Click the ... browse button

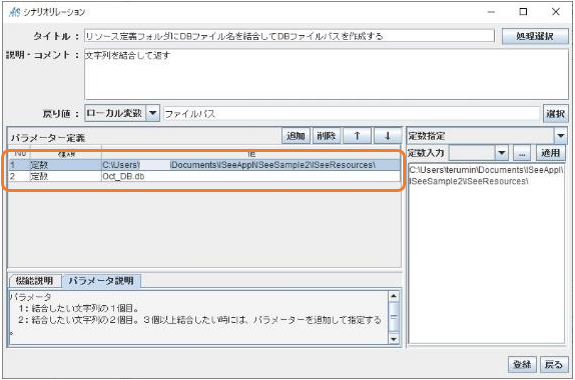[x=522, y=153]
